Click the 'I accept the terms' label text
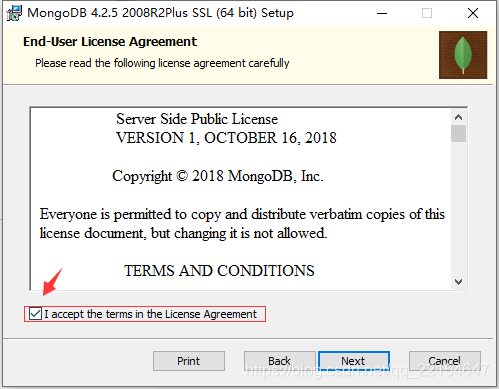The width and height of the screenshot is (499, 389). pyautogui.click(x=150, y=314)
